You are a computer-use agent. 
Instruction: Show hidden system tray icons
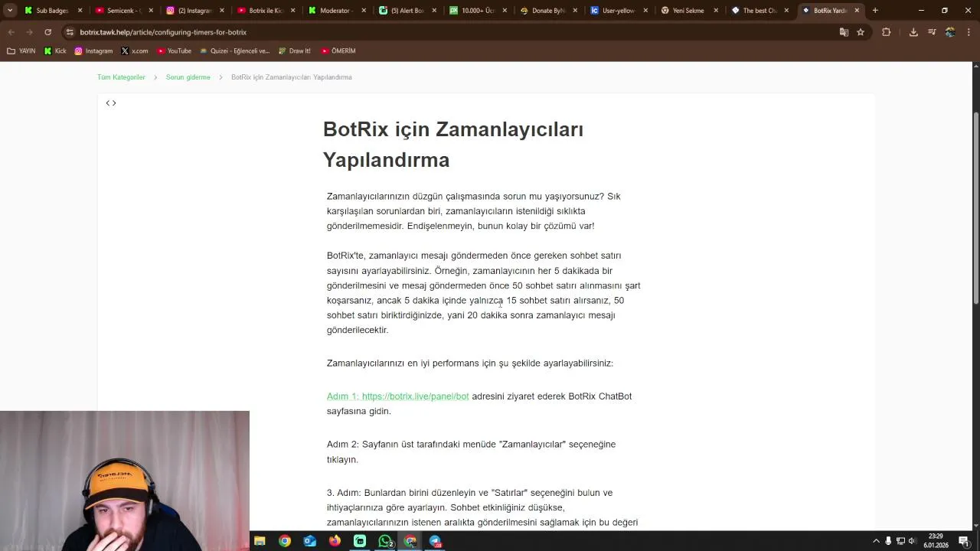pos(876,541)
